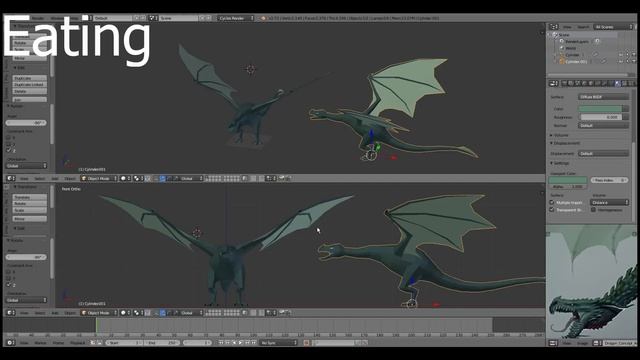Click upper viewport pivot point icon
The width and height of the screenshot is (640, 360).
[x=138, y=178]
